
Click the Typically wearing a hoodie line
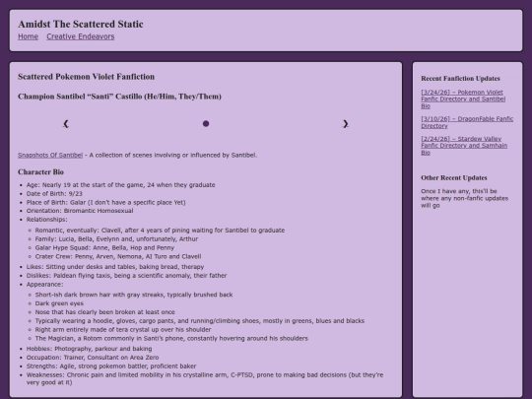[x=200, y=321]
